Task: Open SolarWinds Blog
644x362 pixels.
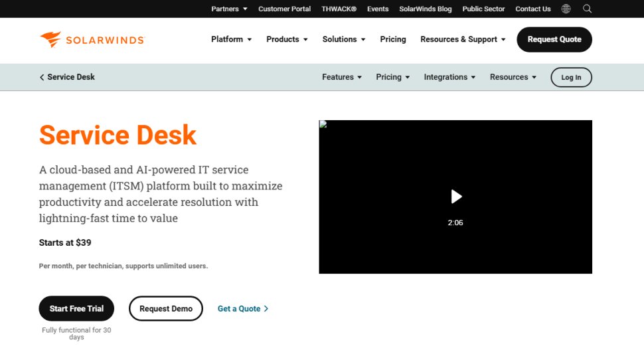Action: point(425,9)
